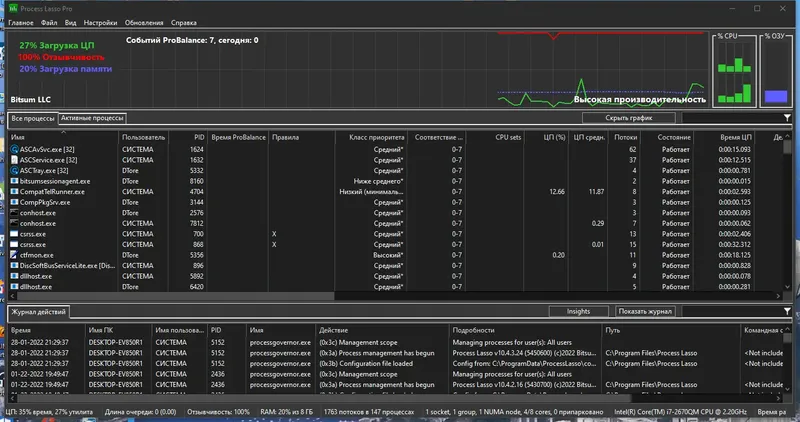Click the % CPU core usage meter
Image resolution: width=800 pixels, height=422 pixels.
click(734, 70)
